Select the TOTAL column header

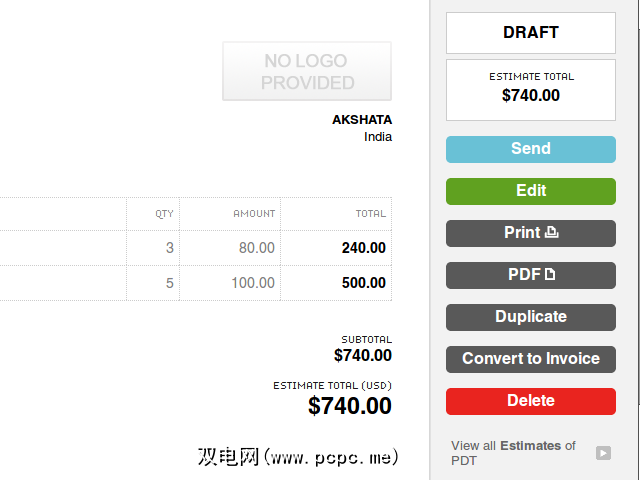(370, 213)
